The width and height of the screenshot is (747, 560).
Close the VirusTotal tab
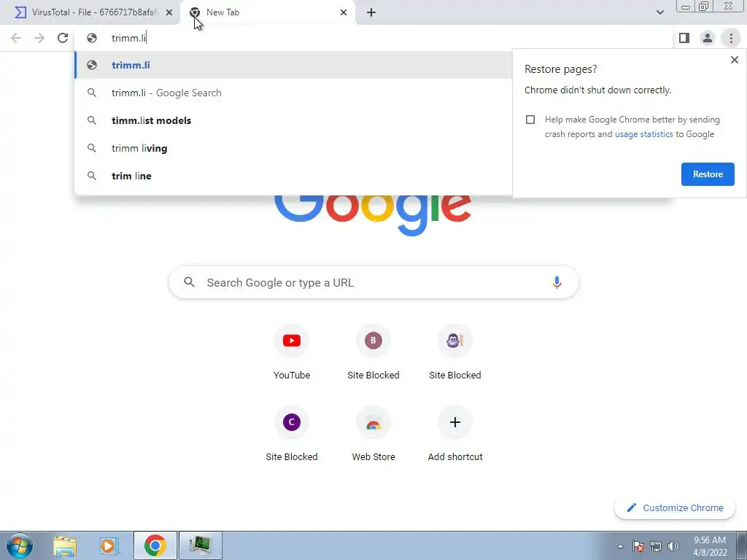click(x=169, y=12)
